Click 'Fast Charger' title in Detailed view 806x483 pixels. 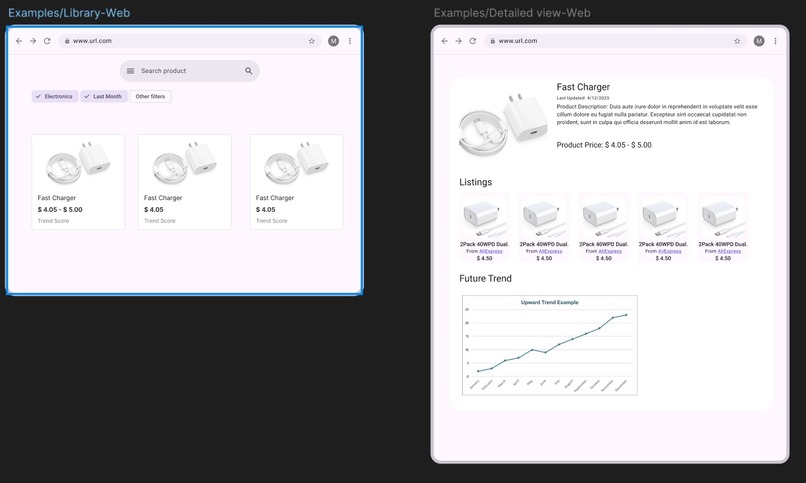pos(583,87)
